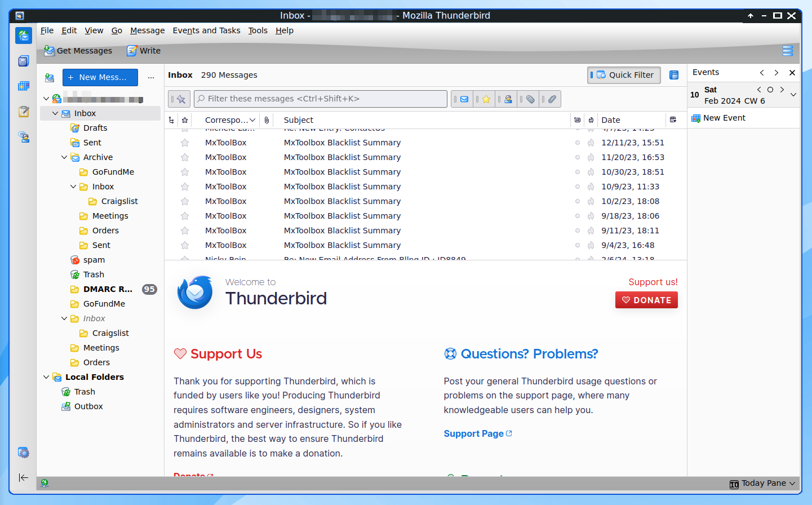
Task: Open Settings gear in spaces toolbar
Action: [x=23, y=453]
